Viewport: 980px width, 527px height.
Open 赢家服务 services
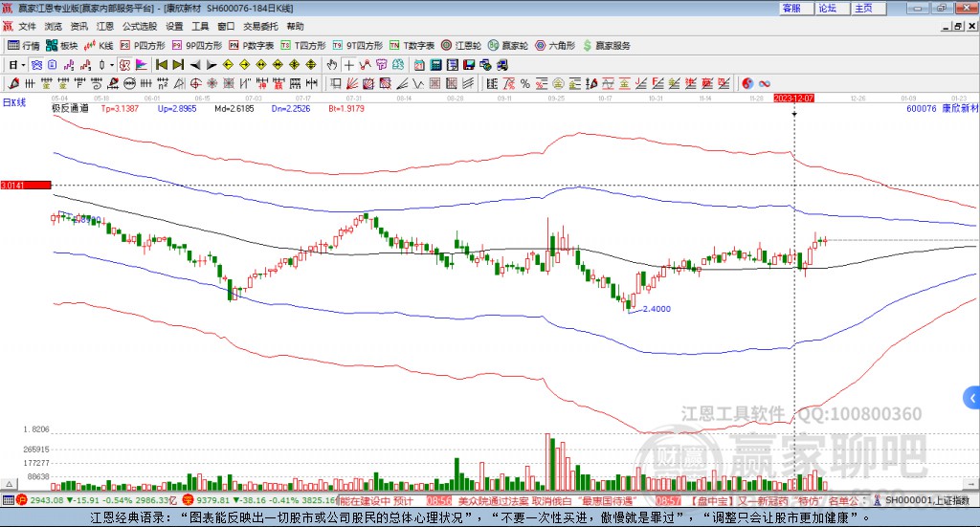coord(607,46)
